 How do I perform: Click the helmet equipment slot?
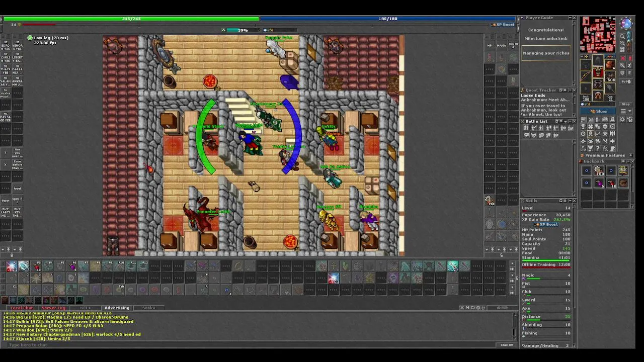tap(598, 60)
